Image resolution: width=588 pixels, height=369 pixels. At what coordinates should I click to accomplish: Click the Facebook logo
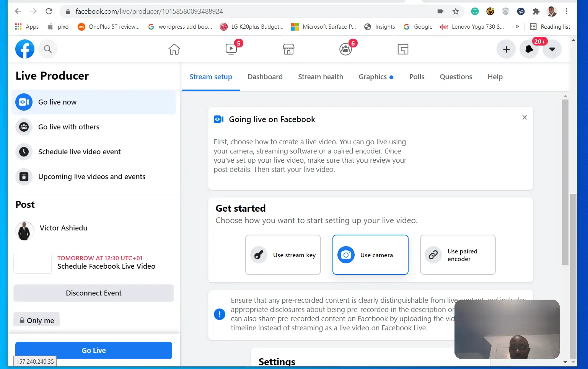25,49
